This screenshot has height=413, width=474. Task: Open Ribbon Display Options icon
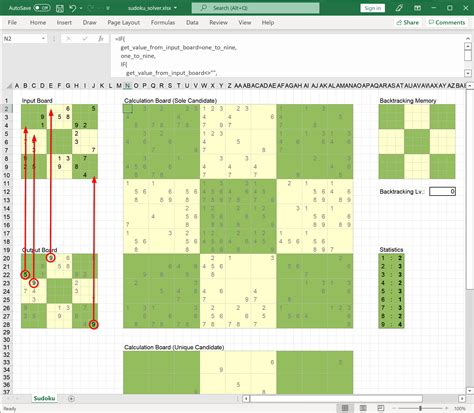tap(417, 8)
